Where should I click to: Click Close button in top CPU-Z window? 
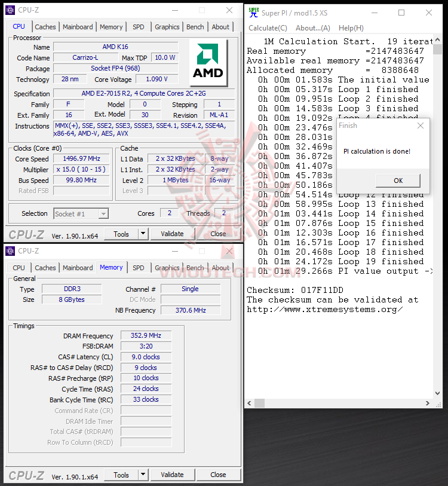point(218,234)
